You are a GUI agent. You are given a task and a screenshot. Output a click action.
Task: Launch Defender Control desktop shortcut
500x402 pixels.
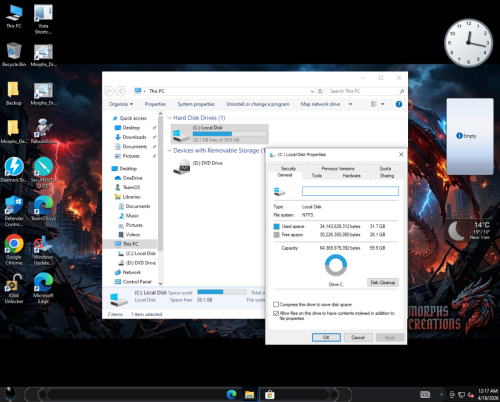[14, 211]
